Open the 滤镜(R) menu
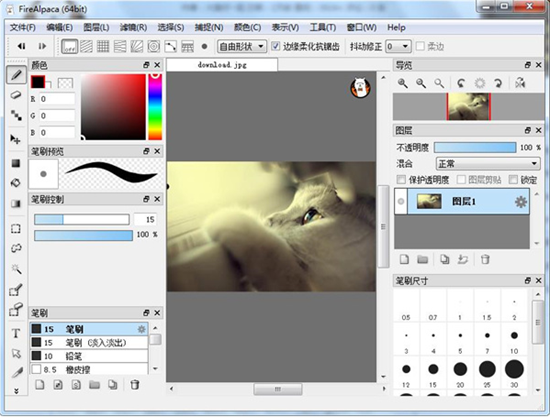 [133, 27]
